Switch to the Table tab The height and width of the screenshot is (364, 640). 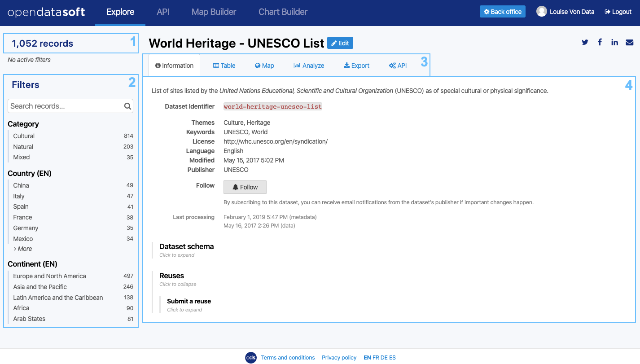[224, 66]
